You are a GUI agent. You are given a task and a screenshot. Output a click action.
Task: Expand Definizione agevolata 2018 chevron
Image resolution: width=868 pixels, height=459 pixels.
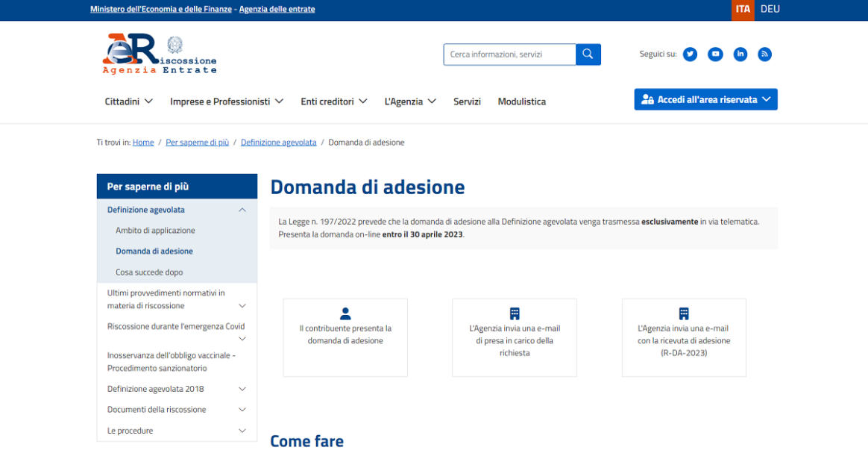point(242,389)
